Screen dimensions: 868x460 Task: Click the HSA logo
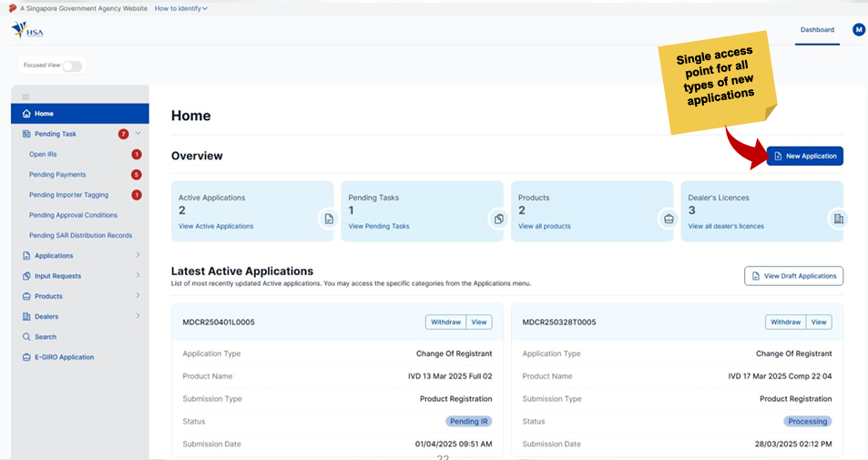(27, 30)
